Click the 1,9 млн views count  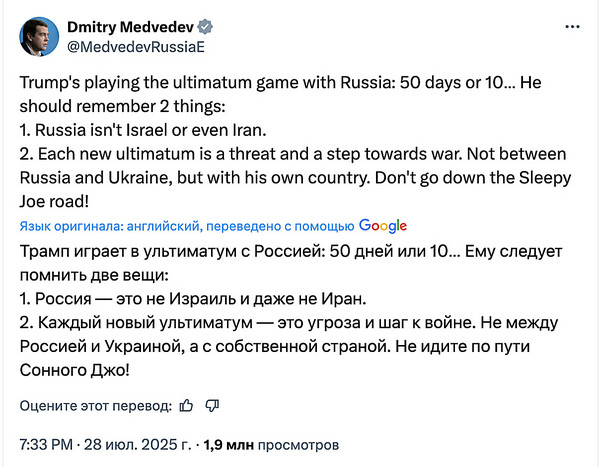point(228,445)
